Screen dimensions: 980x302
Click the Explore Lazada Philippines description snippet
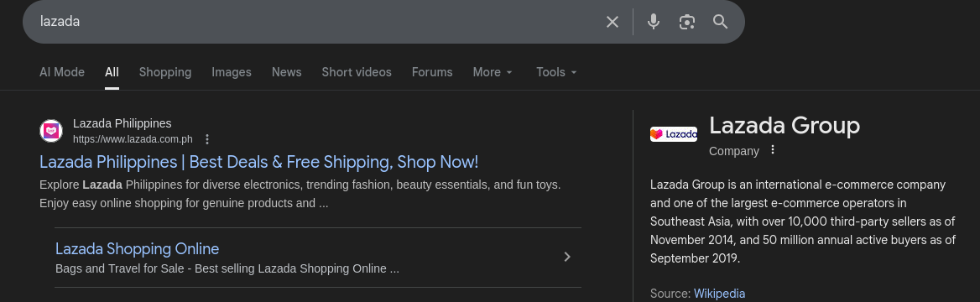[300, 195]
